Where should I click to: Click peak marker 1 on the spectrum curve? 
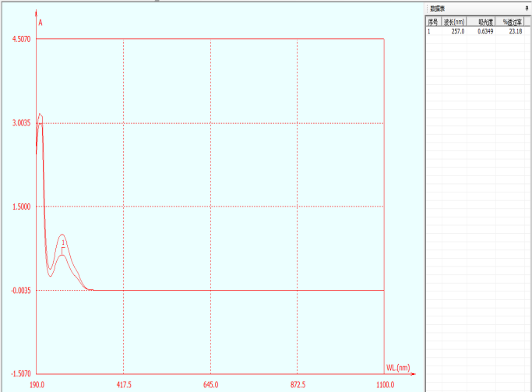(x=63, y=242)
